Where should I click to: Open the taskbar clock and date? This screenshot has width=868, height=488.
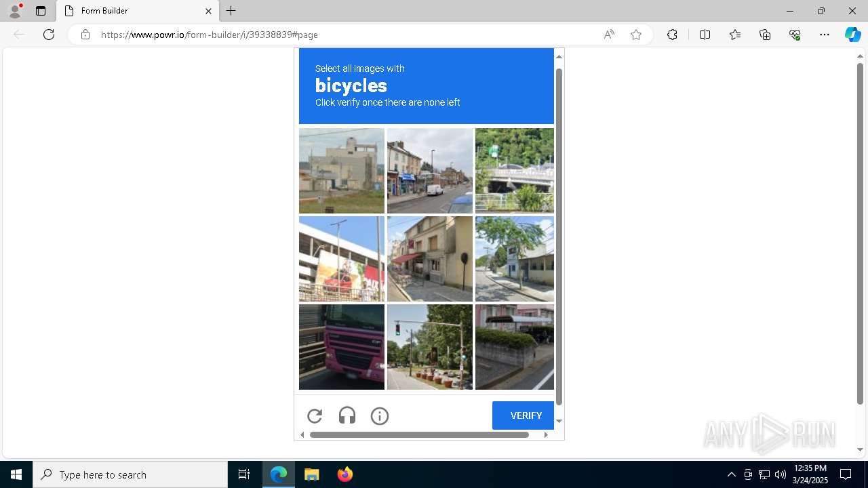click(810, 474)
